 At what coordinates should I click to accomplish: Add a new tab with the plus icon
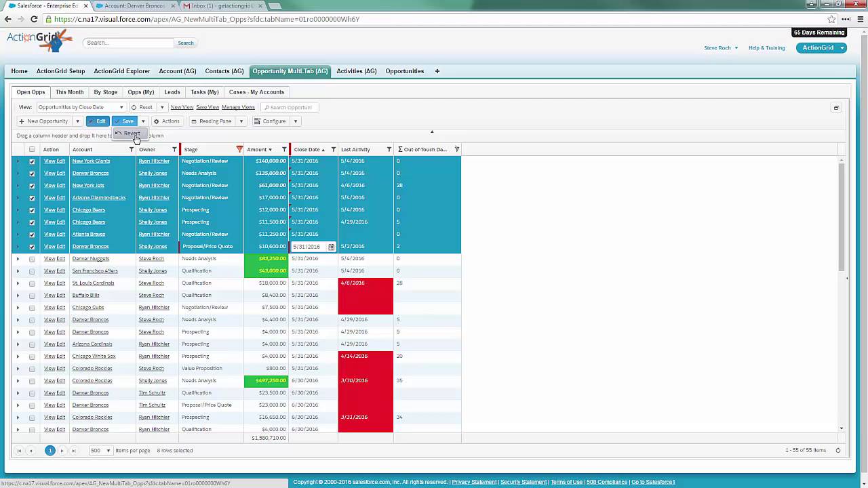pos(437,71)
